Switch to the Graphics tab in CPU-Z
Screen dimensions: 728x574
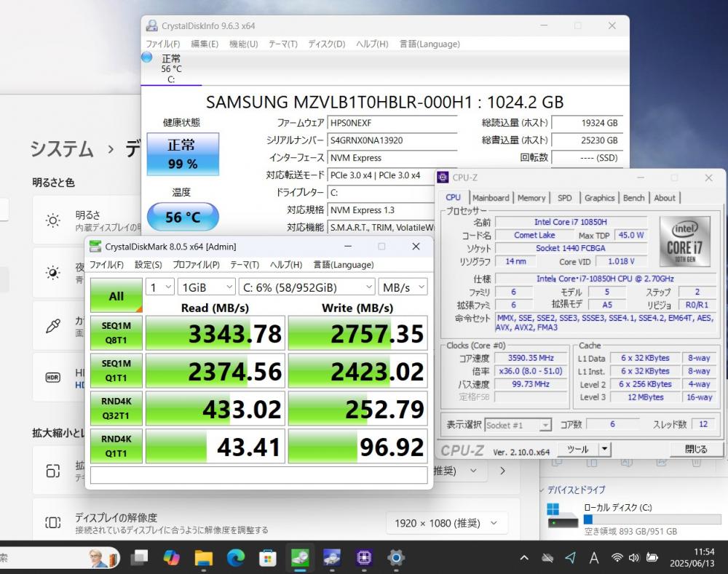point(599,198)
